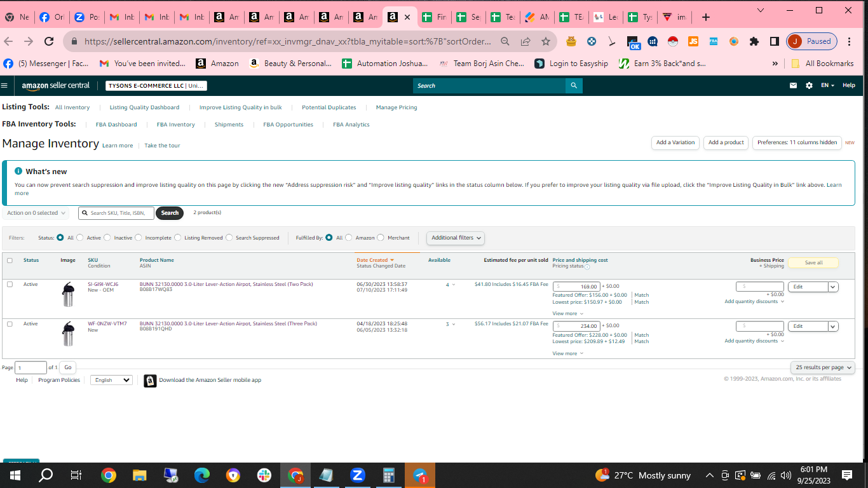
Task: Tick the checkbox for SKU WF-0NZW-VTM7
Action: [10, 324]
